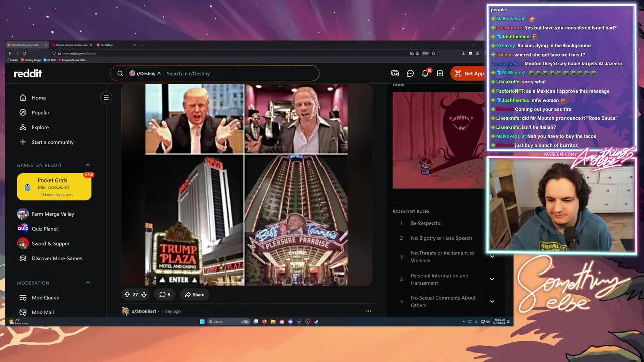Image resolution: width=644 pixels, height=362 pixels.
Task: Open u/Stronhart post options menu
Action: click(x=369, y=311)
